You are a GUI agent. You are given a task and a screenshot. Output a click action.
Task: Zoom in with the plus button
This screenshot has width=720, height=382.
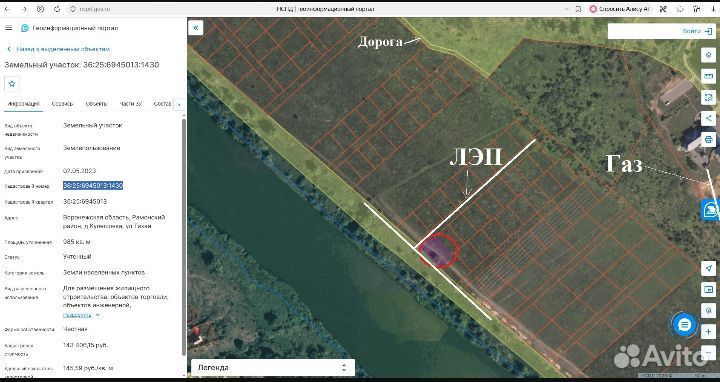click(709, 331)
